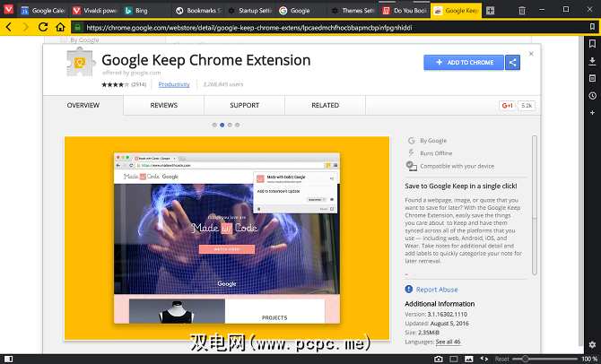Click the By Google checkbox behind overlay
The width and height of the screenshot is (601, 364).
point(64,39)
